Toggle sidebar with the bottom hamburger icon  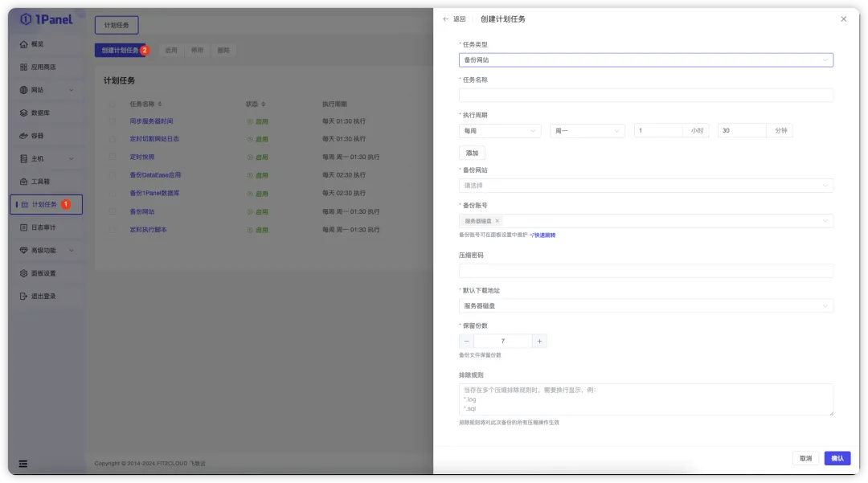click(x=23, y=464)
